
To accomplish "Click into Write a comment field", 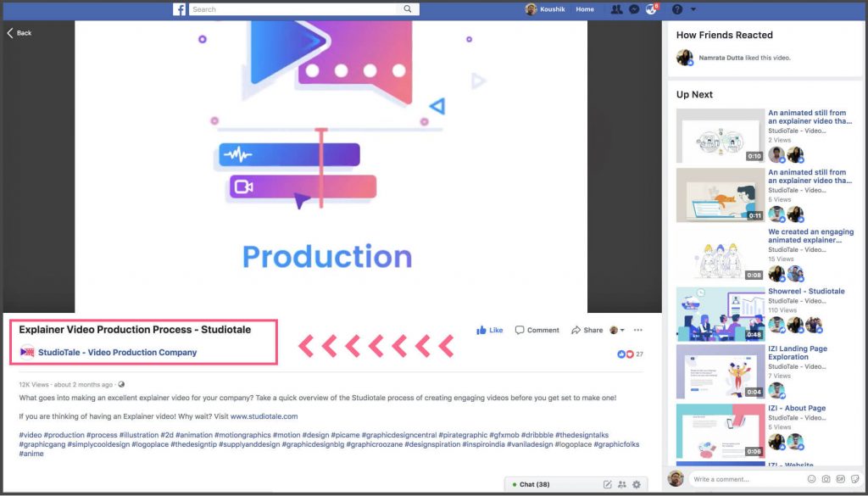I will pyautogui.click(x=748, y=479).
